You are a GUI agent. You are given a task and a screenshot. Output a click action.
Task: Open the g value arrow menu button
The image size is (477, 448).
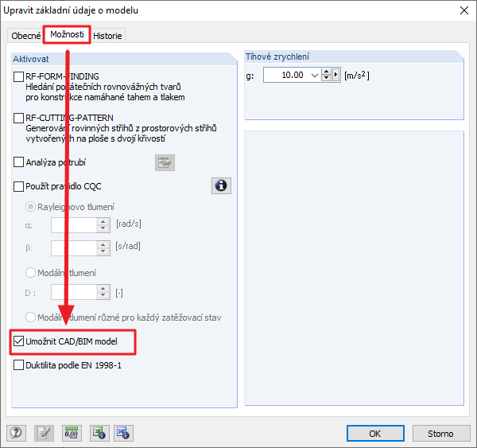point(335,75)
